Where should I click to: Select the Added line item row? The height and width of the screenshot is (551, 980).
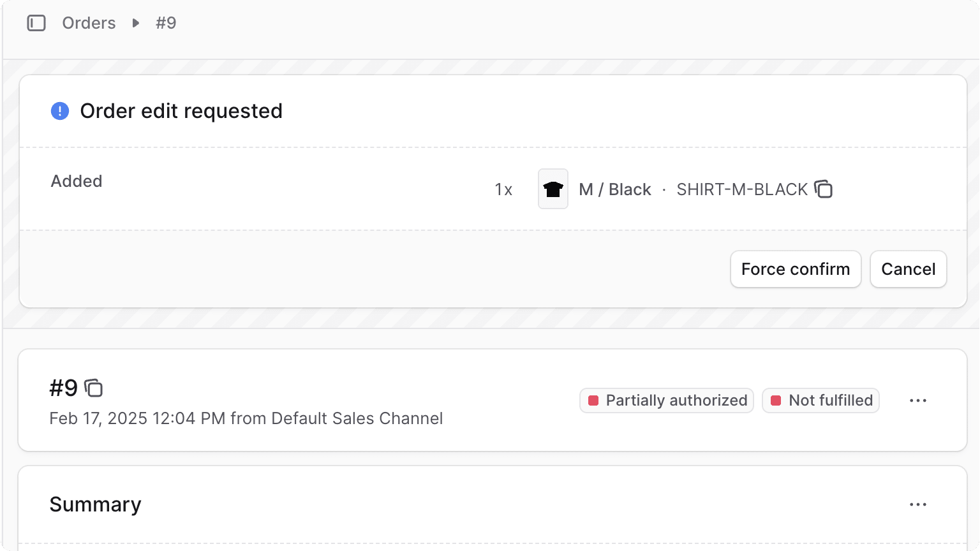pos(76,181)
